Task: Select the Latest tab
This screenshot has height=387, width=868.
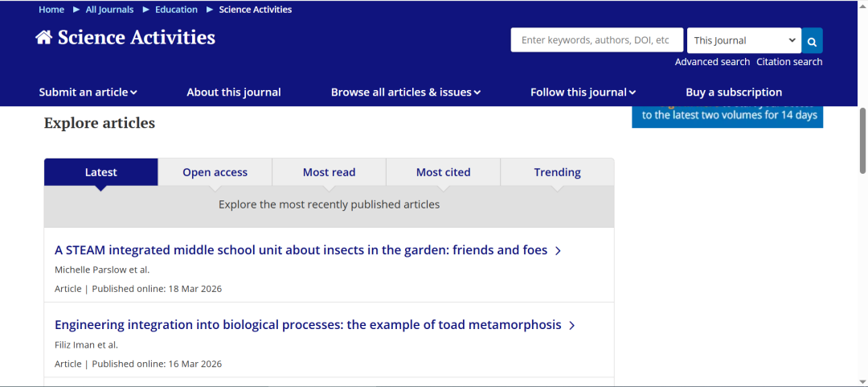Action: (100, 172)
